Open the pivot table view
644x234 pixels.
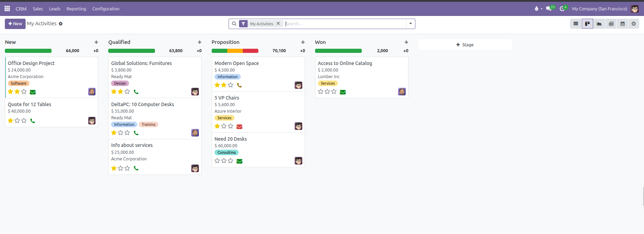click(611, 24)
